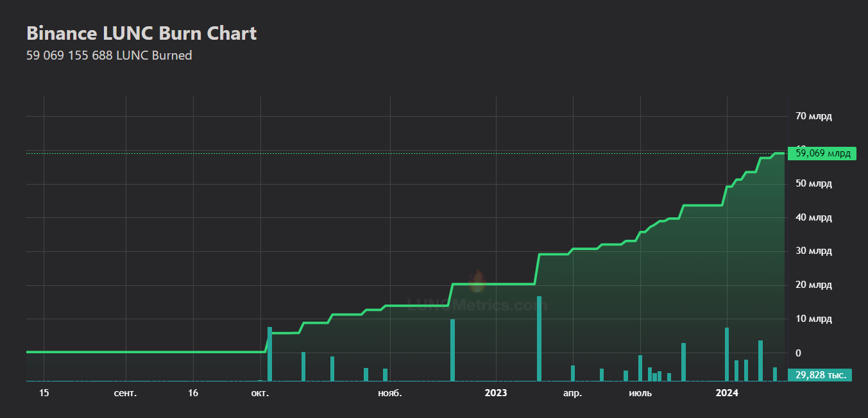868x418 pixels.
Task: Click the 2024 label on the time axis
Action: [x=727, y=393]
